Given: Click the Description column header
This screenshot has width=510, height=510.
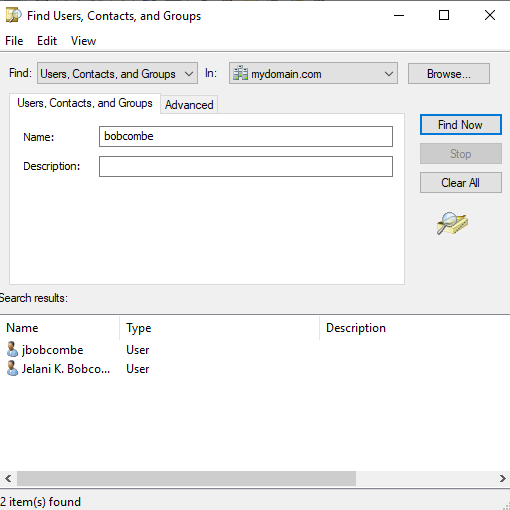Looking at the screenshot, I should tap(415, 328).
